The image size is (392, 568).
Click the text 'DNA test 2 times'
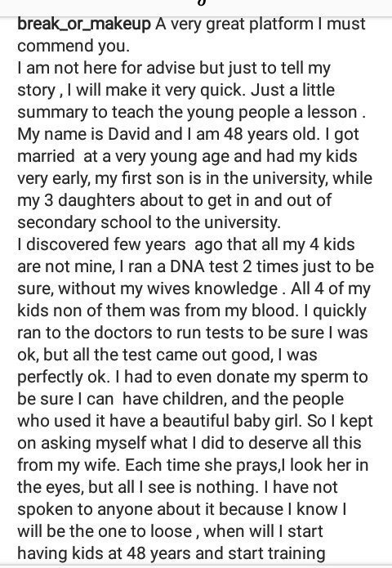click(234, 266)
